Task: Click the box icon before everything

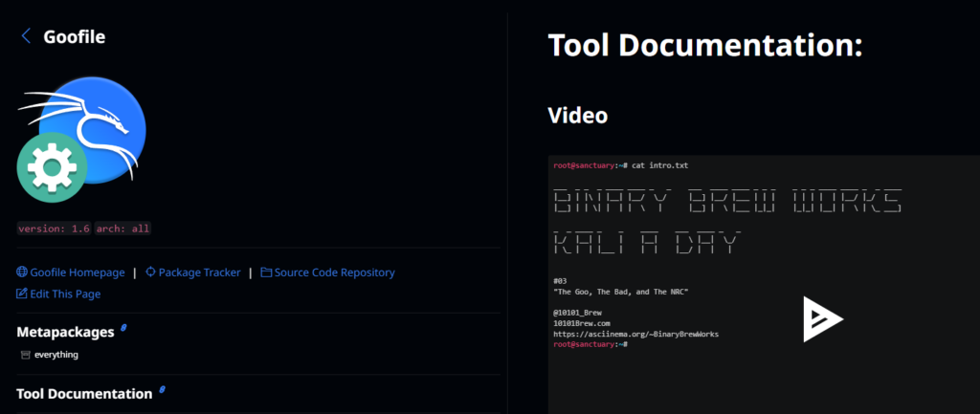Action: (x=26, y=355)
